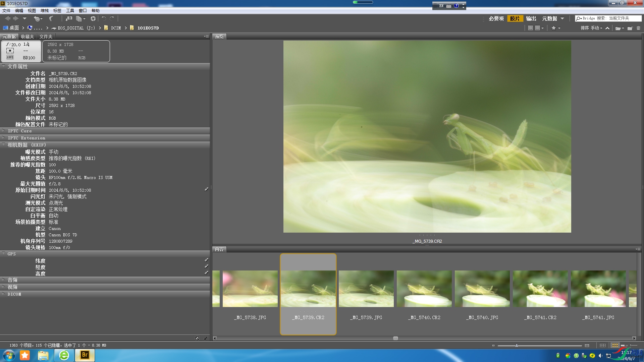Toggle ascending sort order arrow
The height and width of the screenshot is (362, 644).
[x=607, y=28]
